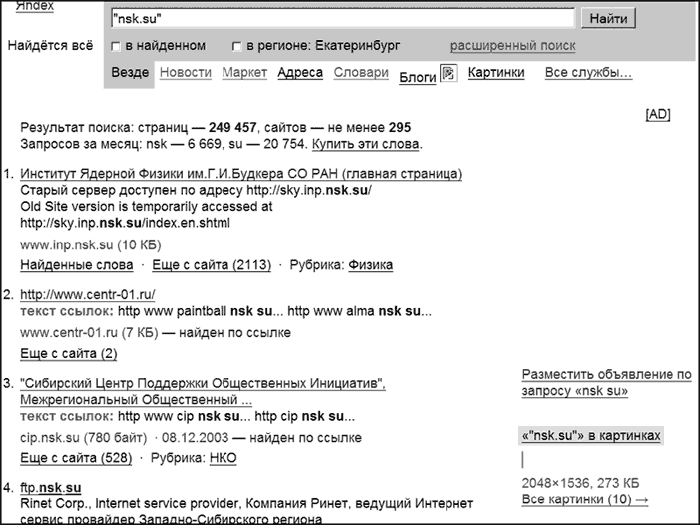Open the Адреса tab
Viewport: 700px width, 525px height.
[x=300, y=72]
